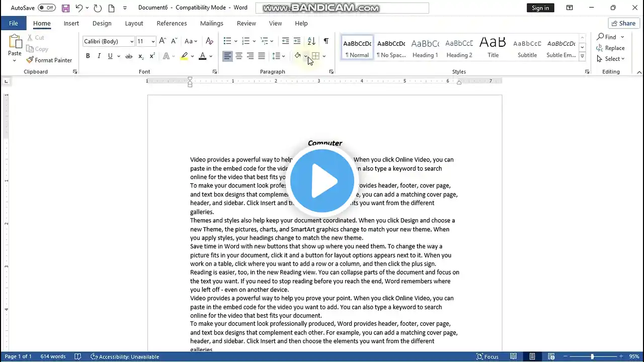Click Replace in the Editing group
The width and height of the screenshot is (644, 362).
[x=611, y=48]
